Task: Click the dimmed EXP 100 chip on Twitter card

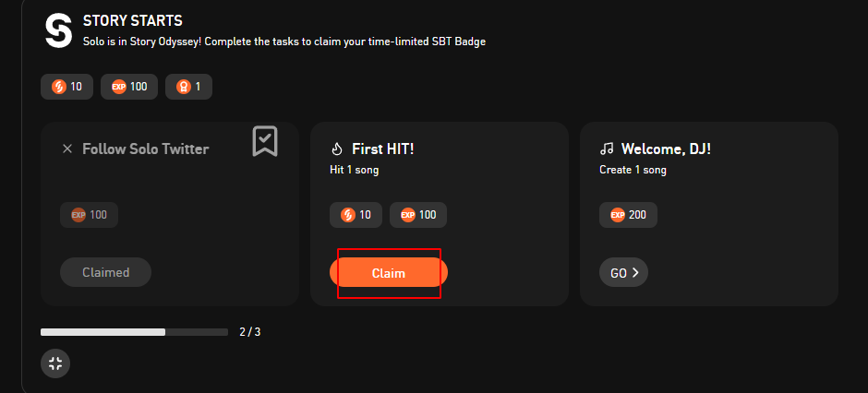Action: click(x=90, y=214)
